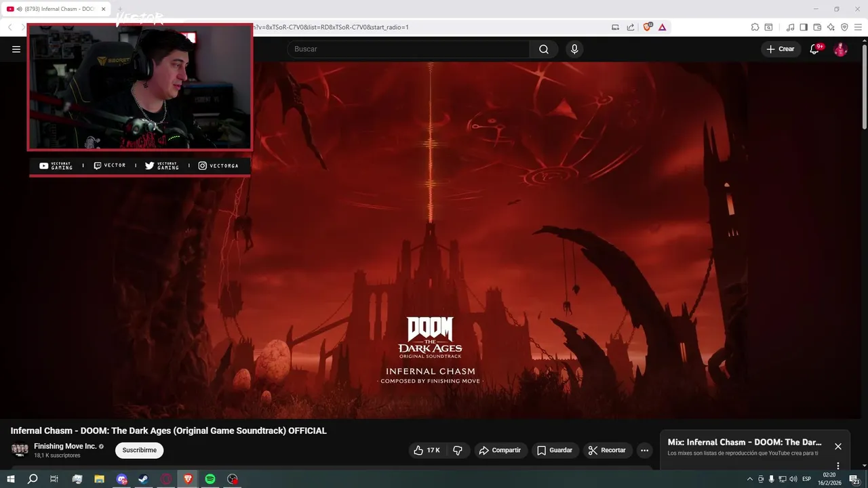Viewport: 868px width, 488px height.
Task: Open the volume speaker tray icon
Action: pyautogui.click(x=793, y=479)
